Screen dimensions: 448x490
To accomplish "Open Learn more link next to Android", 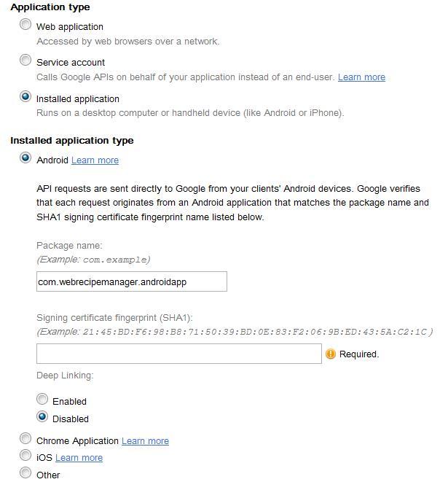I will tap(95, 160).
